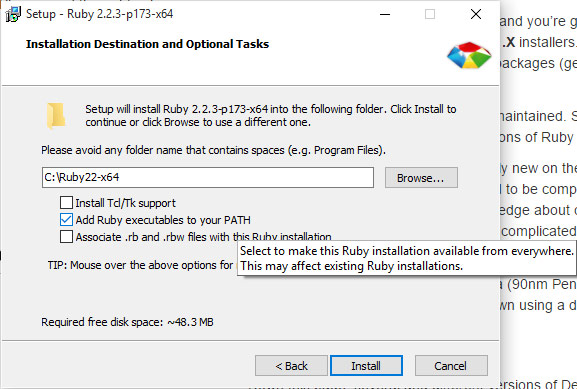The width and height of the screenshot is (577, 389).
Task: Start installation with the Install button
Action: tap(366, 366)
